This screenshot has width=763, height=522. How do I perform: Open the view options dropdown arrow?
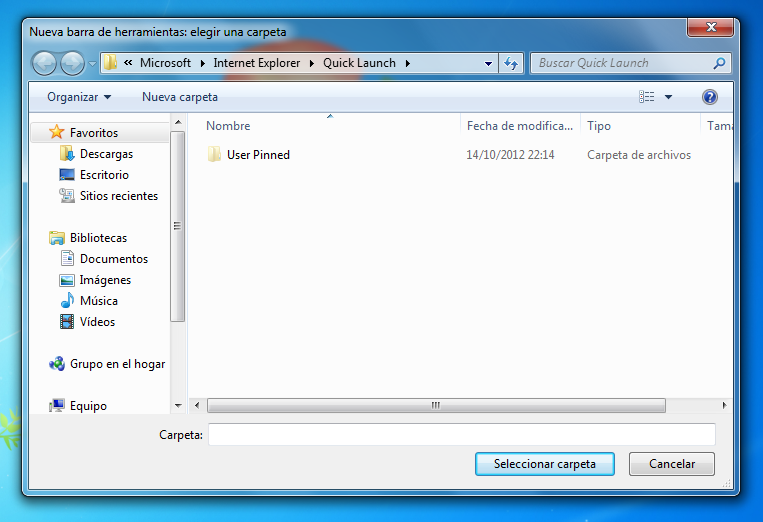[x=669, y=97]
